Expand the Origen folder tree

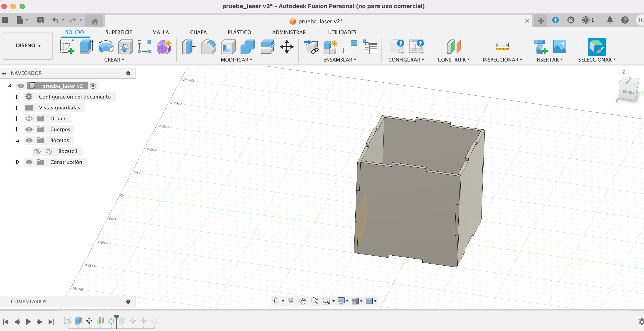pyautogui.click(x=17, y=118)
